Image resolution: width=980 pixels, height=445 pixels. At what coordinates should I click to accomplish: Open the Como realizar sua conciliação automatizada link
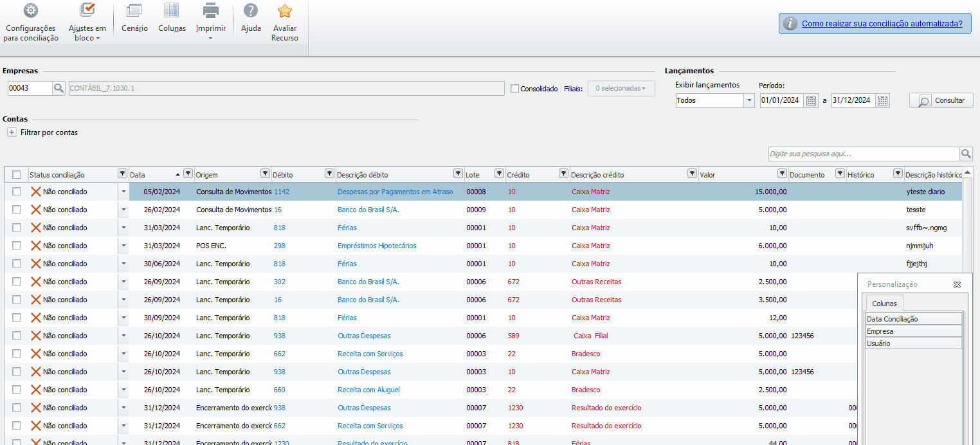pos(882,24)
